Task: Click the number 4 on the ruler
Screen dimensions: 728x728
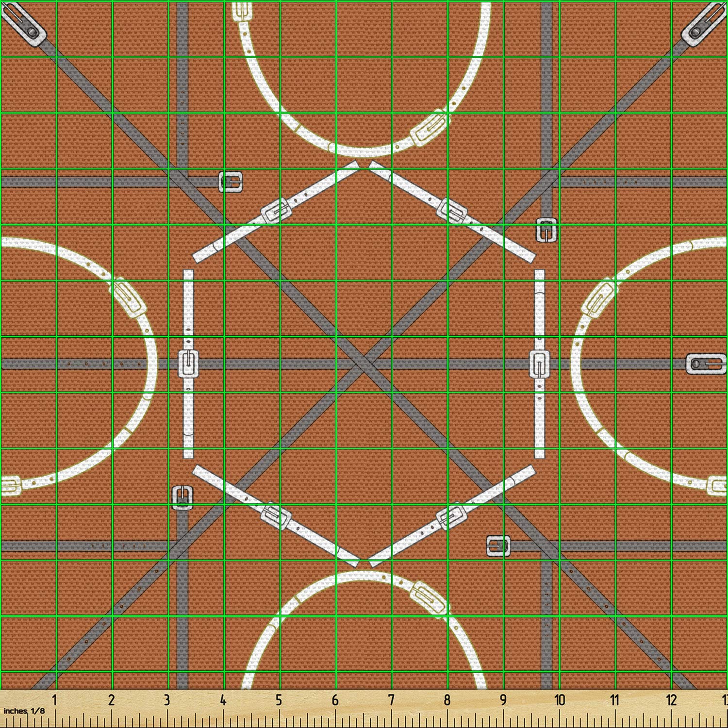Action: click(223, 700)
